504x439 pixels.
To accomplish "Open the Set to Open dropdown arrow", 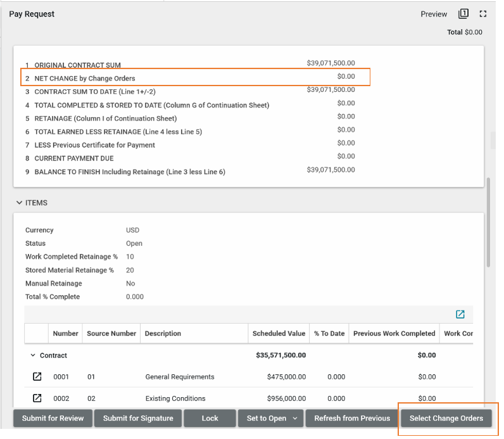I will coord(295,418).
